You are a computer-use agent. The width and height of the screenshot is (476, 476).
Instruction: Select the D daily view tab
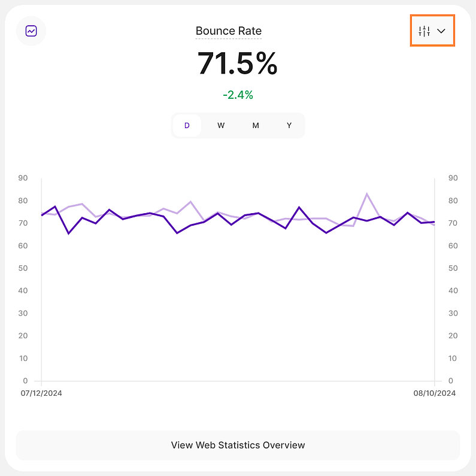click(187, 126)
